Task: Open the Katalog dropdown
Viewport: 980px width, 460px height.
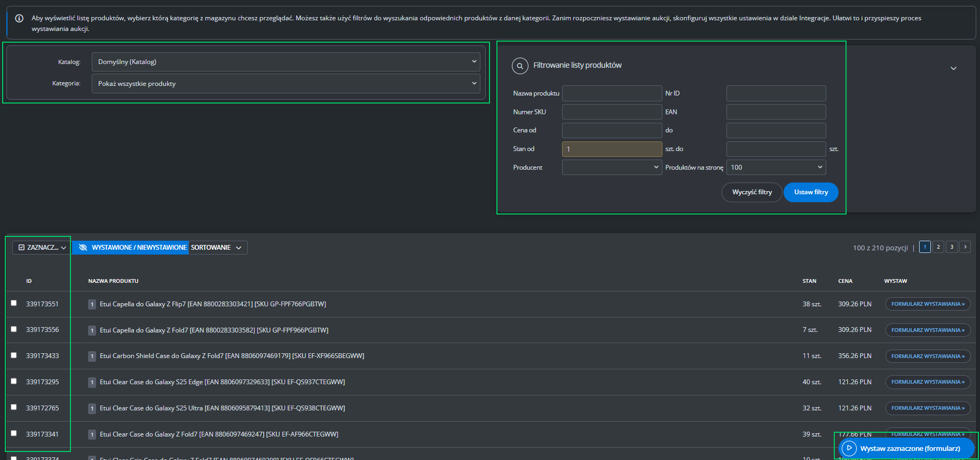Action: click(x=286, y=62)
